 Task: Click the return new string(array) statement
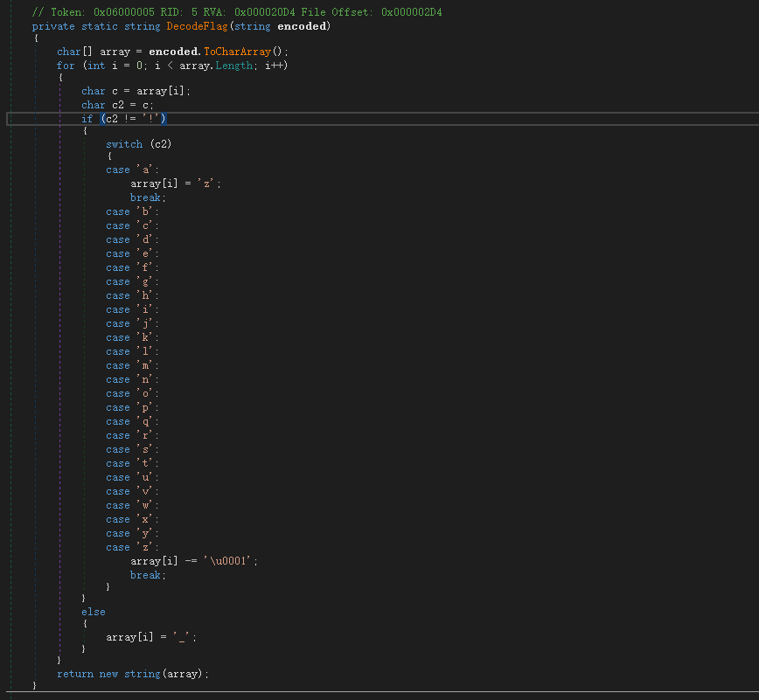(x=133, y=674)
